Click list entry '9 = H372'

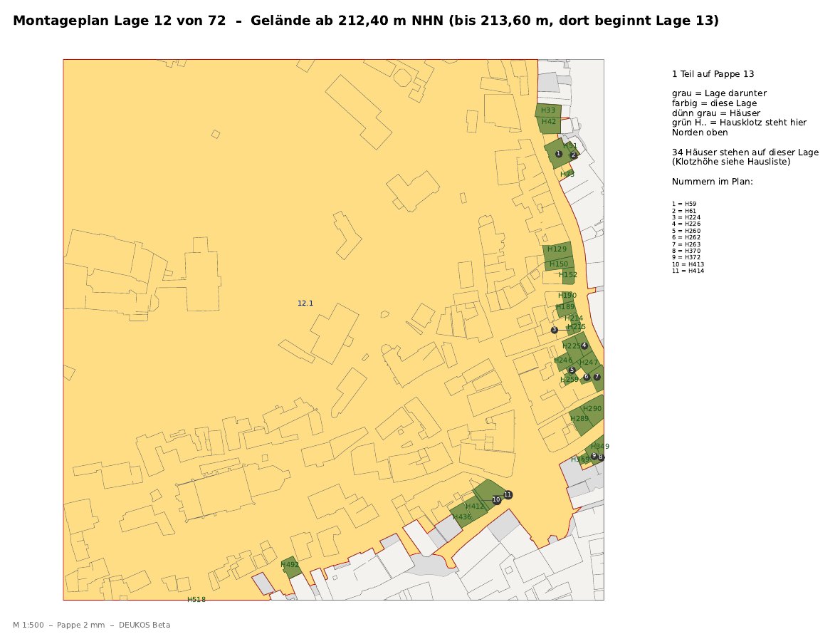(x=686, y=257)
